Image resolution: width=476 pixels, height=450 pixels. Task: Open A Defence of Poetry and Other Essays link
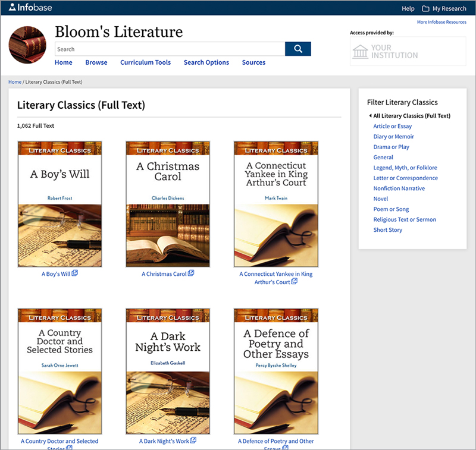276,443
